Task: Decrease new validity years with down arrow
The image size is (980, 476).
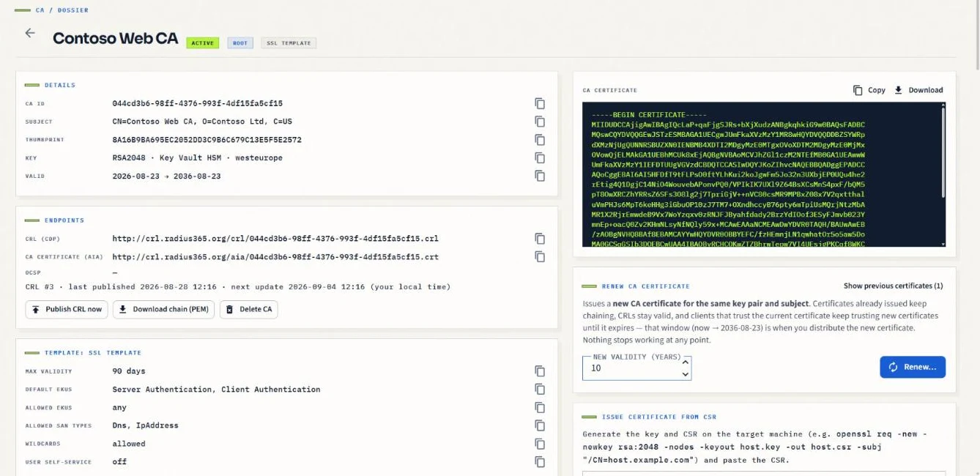Action: (686, 374)
